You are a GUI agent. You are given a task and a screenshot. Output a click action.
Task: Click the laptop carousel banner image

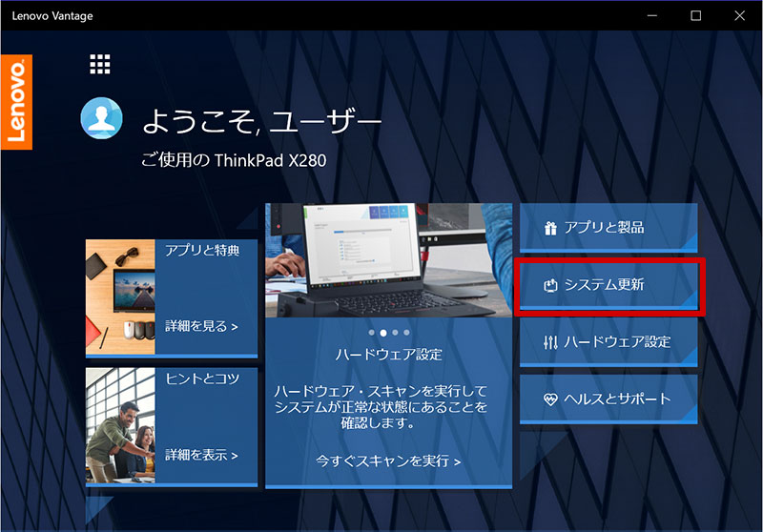tap(388, 260)
